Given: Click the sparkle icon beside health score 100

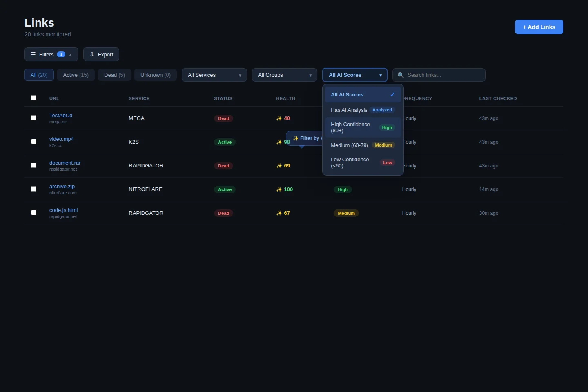Looking at the screenshot, I should click(279, 189).
